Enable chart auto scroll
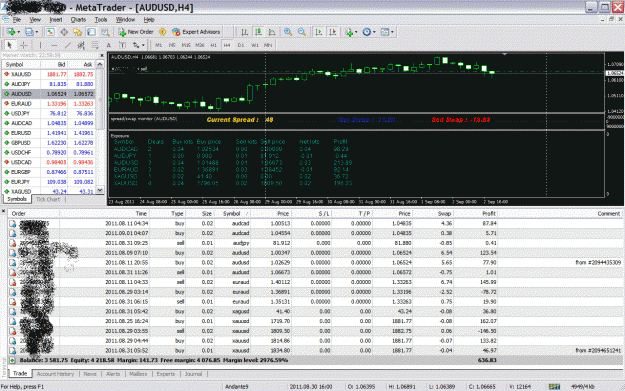Image resolution: width=625 pixels, height=391 pixels. [318, 32]
